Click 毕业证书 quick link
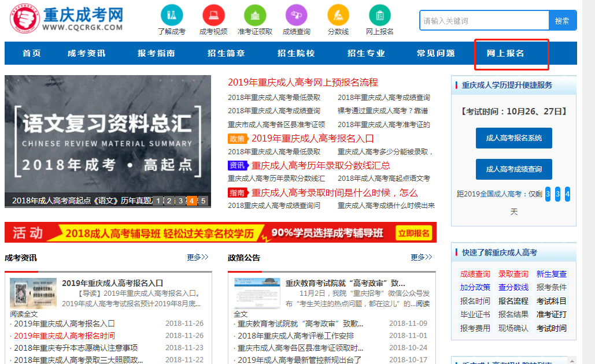The height and width of the screenshot is (364, 595). coord(475,314)
